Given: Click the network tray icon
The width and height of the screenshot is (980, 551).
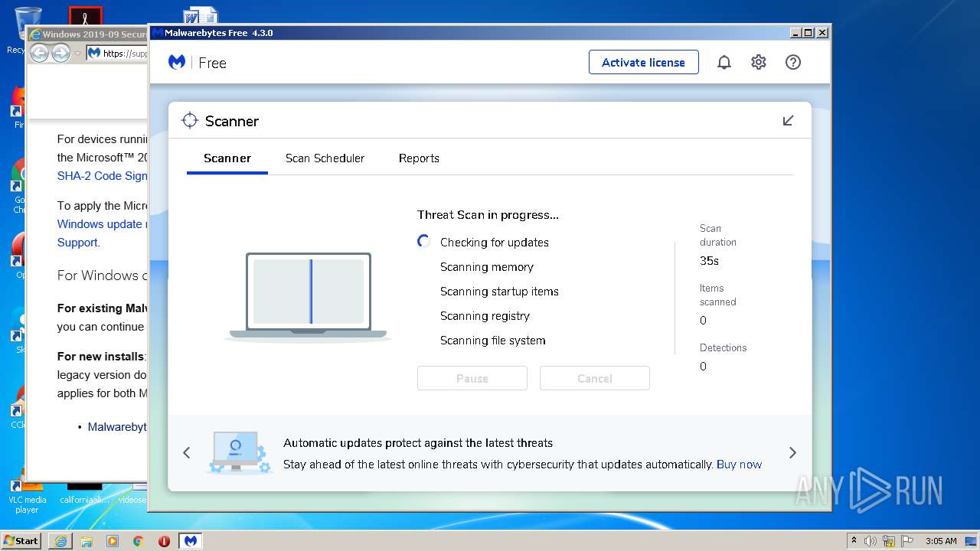Looking at the screenshot, I should click(x=888, y=541).
